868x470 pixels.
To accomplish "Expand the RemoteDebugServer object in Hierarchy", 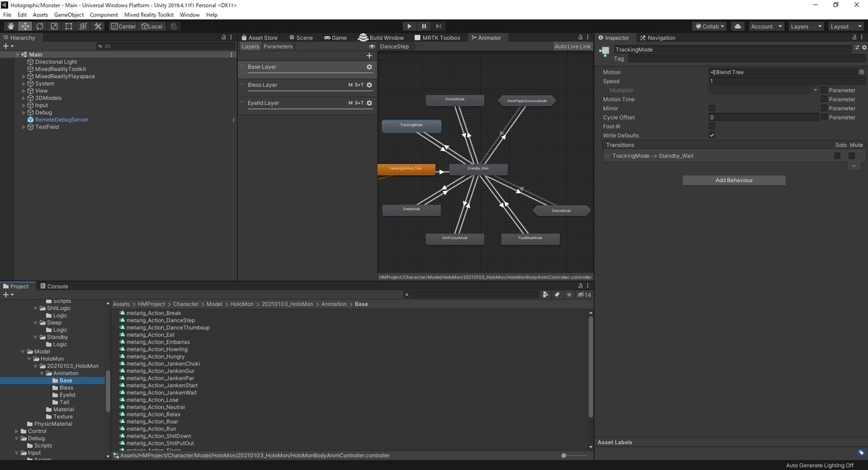I will click(x=22, y=119).
